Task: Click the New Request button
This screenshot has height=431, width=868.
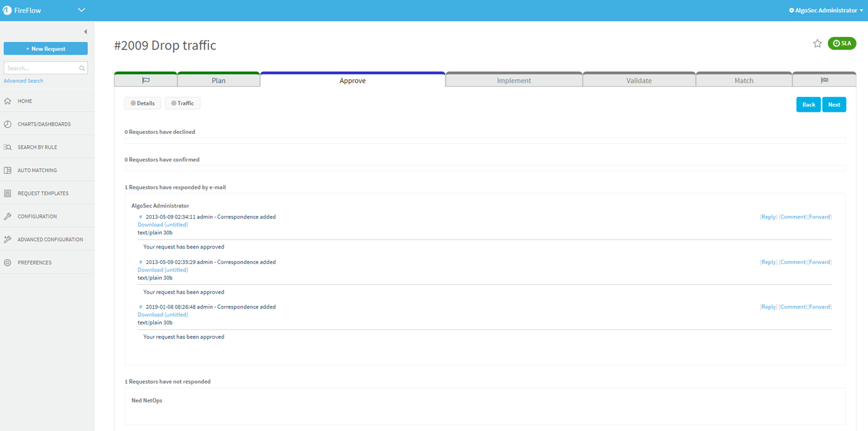Action: [x=46, y=49]
